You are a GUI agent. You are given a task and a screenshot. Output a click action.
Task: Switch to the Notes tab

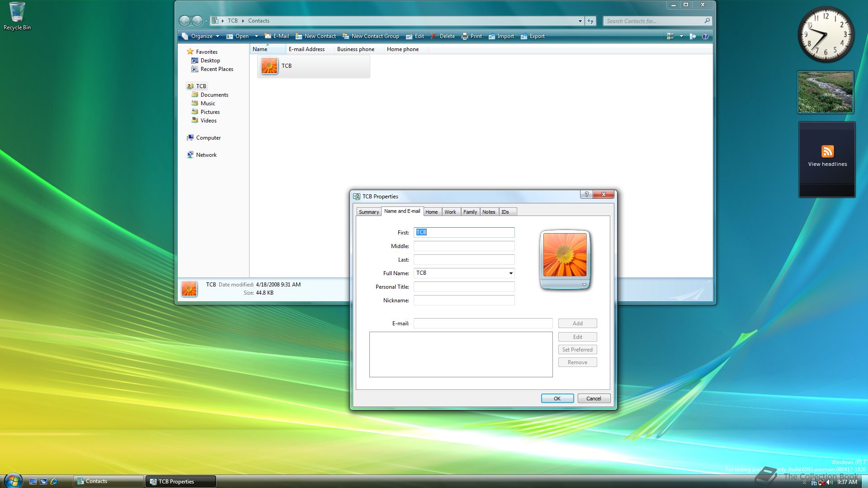pos(489,212)
